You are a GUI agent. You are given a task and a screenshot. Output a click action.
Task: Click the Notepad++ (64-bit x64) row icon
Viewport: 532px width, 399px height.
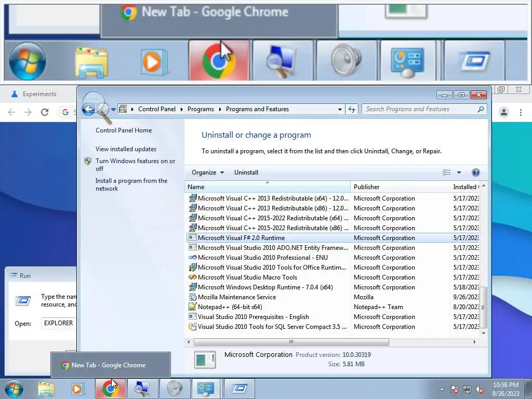[192, 307]
